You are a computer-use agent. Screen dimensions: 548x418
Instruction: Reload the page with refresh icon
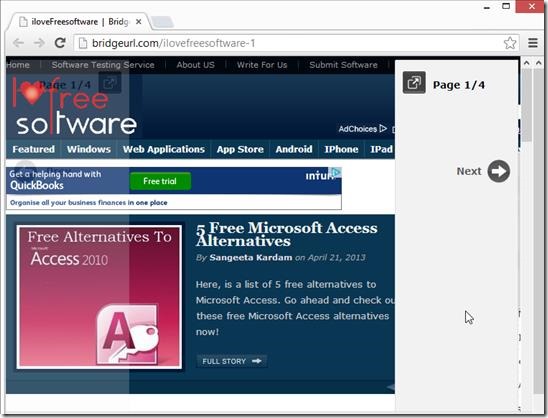click(60, 43)
